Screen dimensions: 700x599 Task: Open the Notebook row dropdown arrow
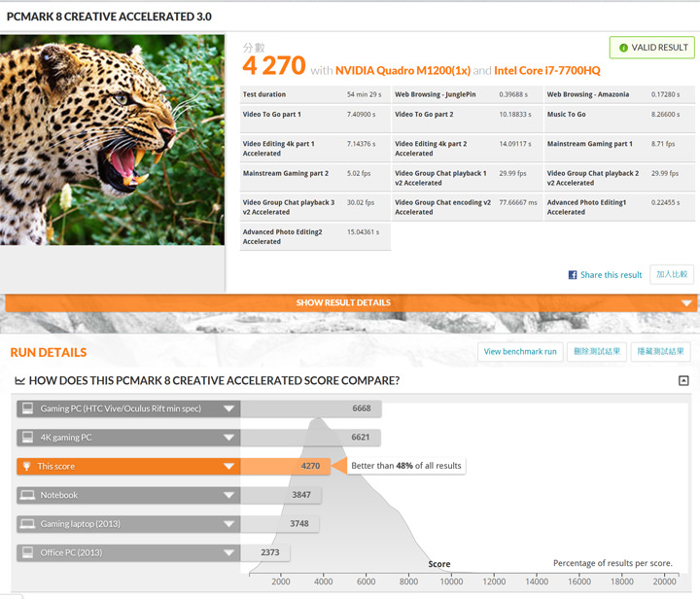228,495
